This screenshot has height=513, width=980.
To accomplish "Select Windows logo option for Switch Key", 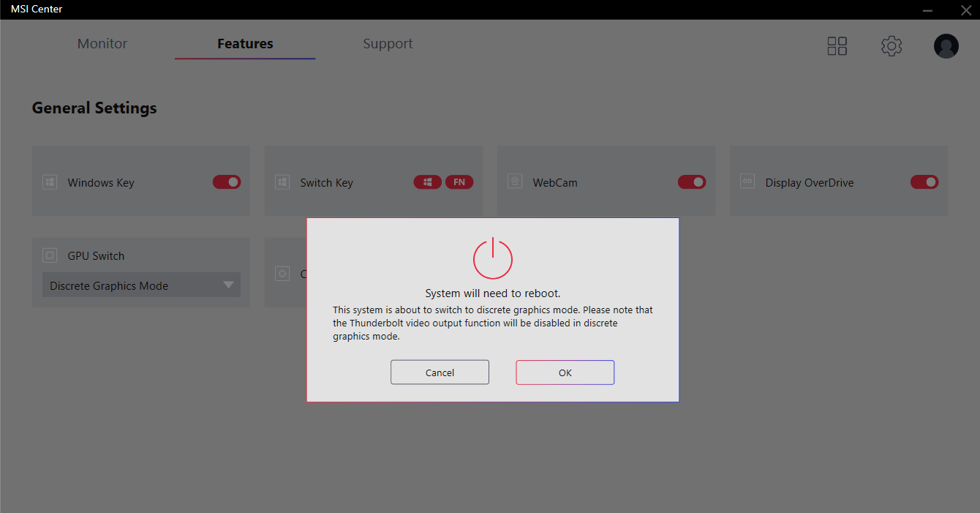I will [428, 182].
